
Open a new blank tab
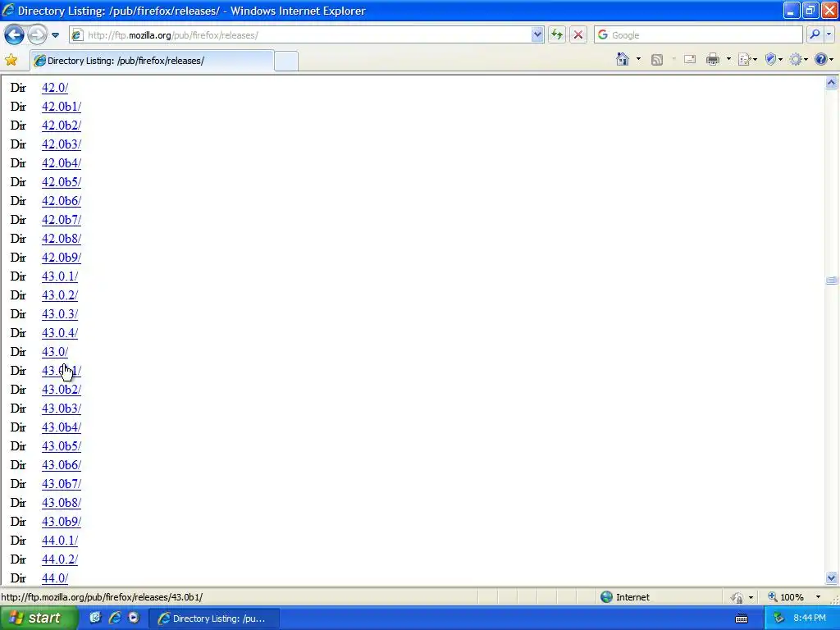click(286, 61)
